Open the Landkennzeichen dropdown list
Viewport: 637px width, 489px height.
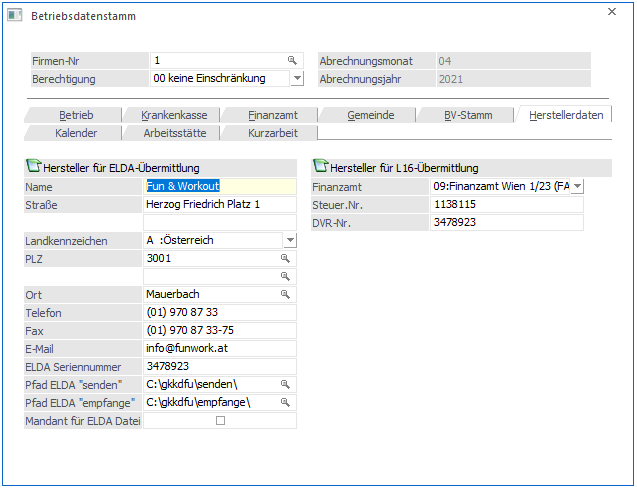[290, 241]
